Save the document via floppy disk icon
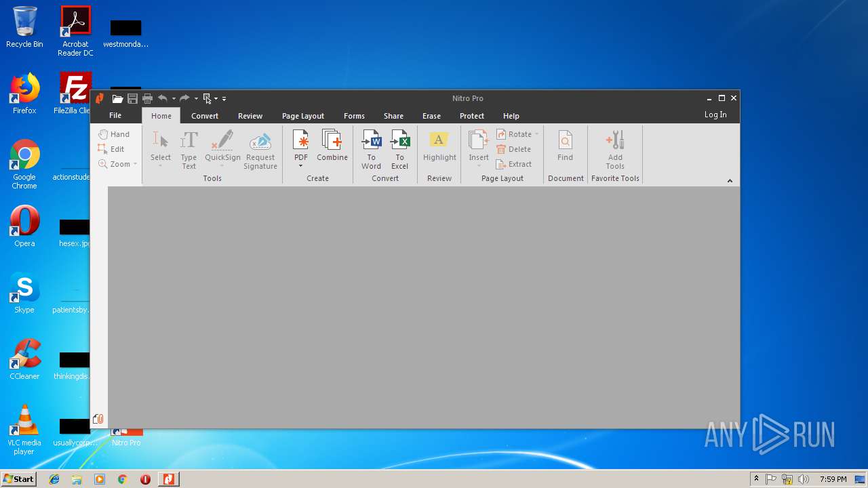Screen dimensions: 868x488 coord(132,99)
